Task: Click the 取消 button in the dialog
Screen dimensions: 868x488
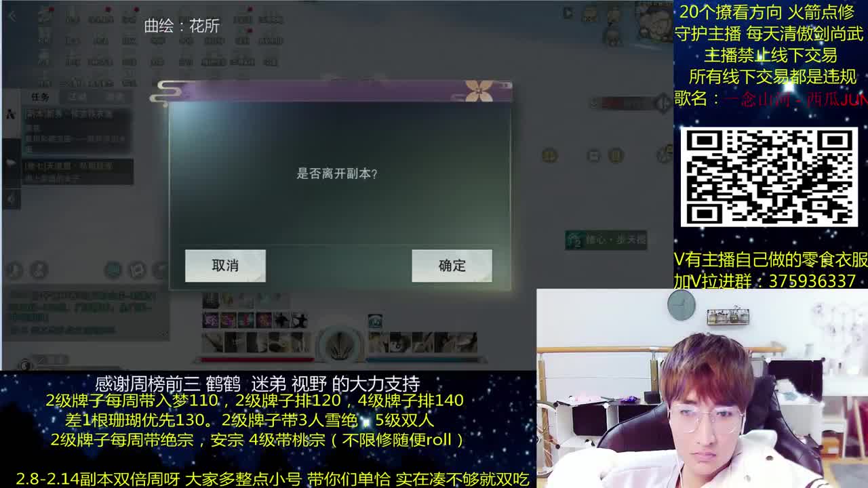Action: click(x=225, y=266)
